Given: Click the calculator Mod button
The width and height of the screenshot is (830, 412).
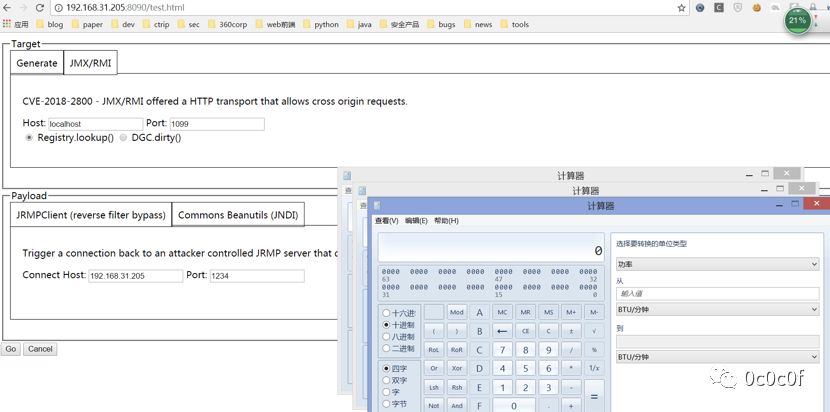Looking at the screenshot, I should (x=457, y=312).
